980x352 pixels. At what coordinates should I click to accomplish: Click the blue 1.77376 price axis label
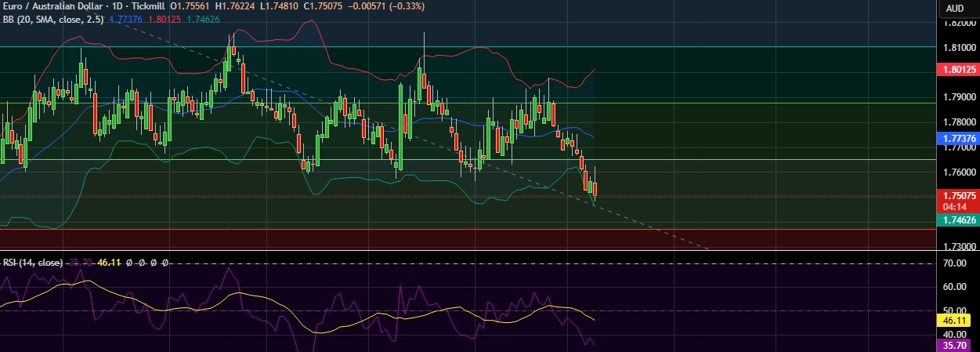pos(959,137)
